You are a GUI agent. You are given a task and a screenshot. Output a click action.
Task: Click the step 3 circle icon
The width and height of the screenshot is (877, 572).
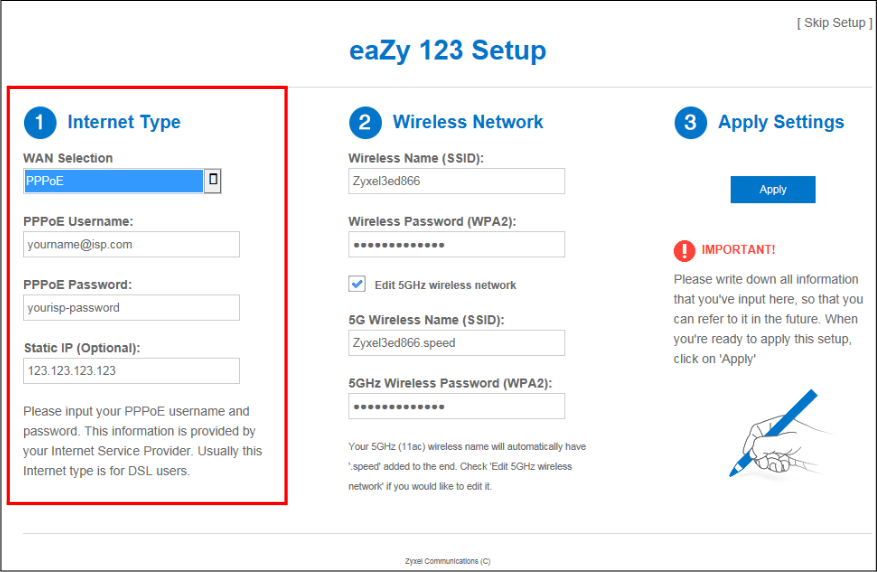point(690,123)
